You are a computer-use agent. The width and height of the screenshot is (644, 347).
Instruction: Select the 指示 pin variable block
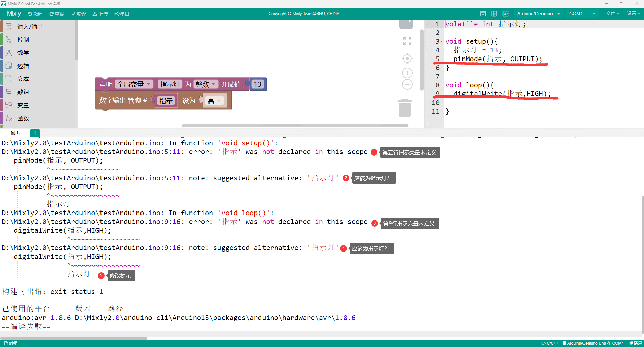tap(166, 101)
